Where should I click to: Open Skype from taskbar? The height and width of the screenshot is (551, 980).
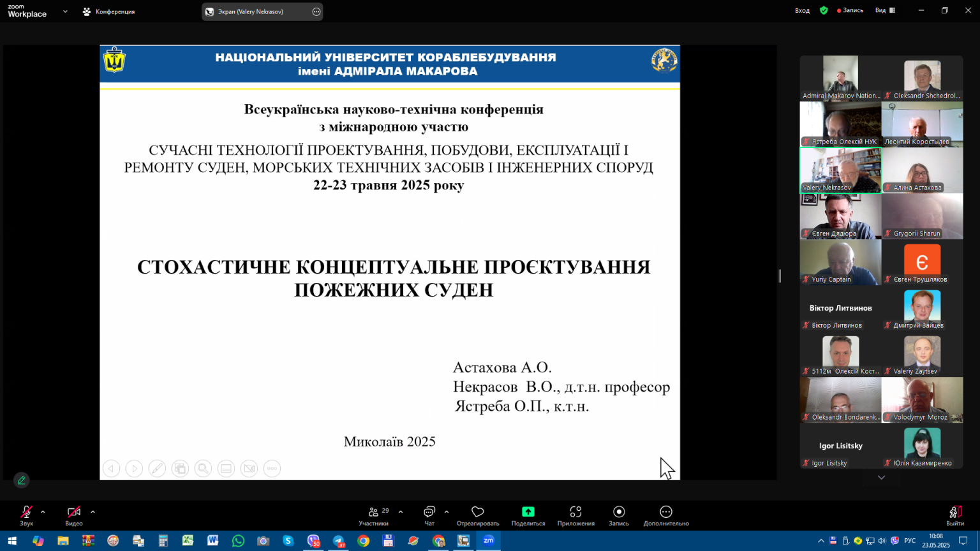point(288,541)
